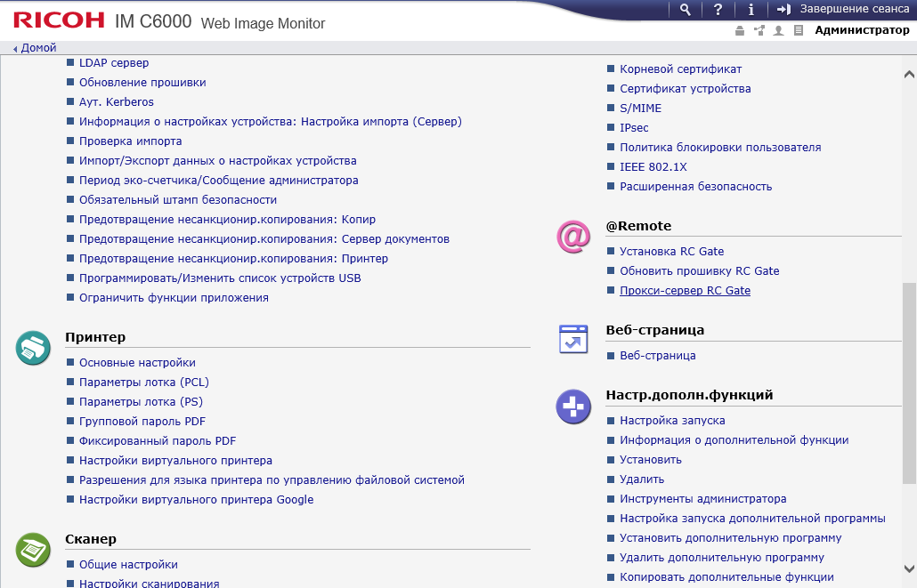Open Обновление прошивки page
Image resolution: width=917 pixels, height=588 pixels.
[x=142, y=83]
